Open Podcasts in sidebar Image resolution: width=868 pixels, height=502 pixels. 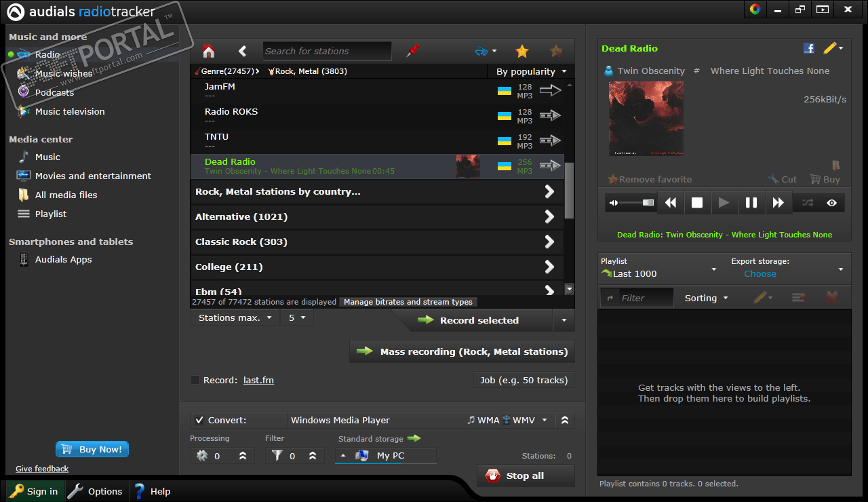(54, 92)
